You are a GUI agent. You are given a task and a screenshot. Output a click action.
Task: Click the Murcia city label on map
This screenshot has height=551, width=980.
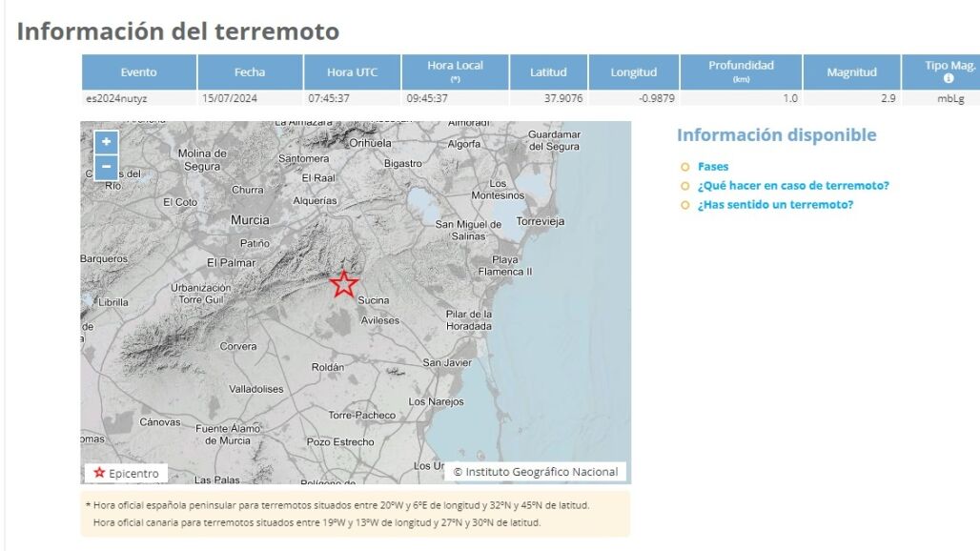250,220
